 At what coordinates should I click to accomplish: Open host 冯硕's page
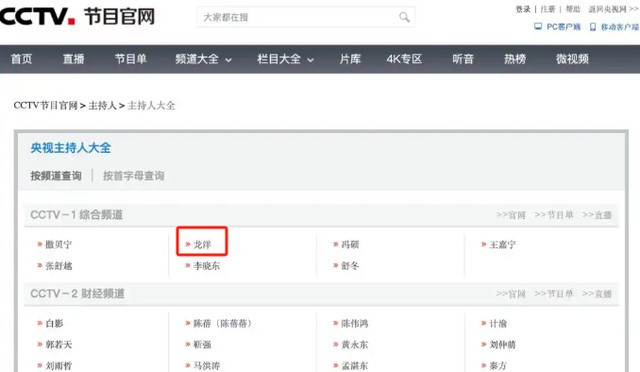pos(350,245)
